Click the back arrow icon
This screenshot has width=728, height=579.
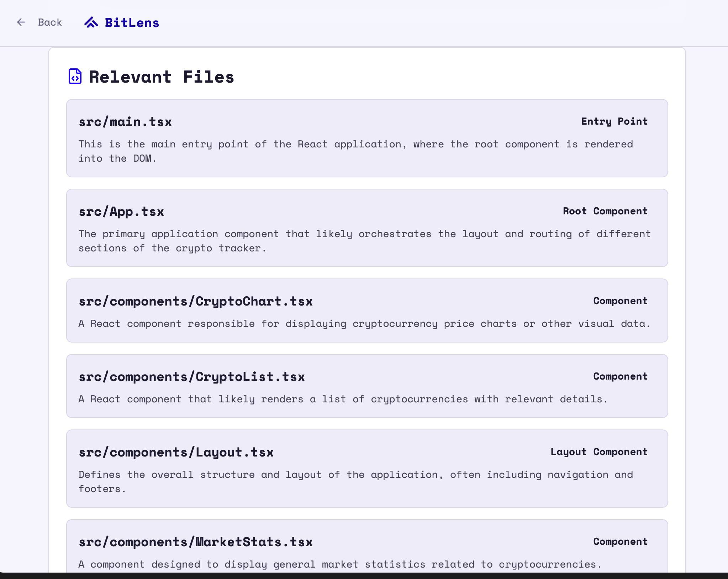click(21, 22)
